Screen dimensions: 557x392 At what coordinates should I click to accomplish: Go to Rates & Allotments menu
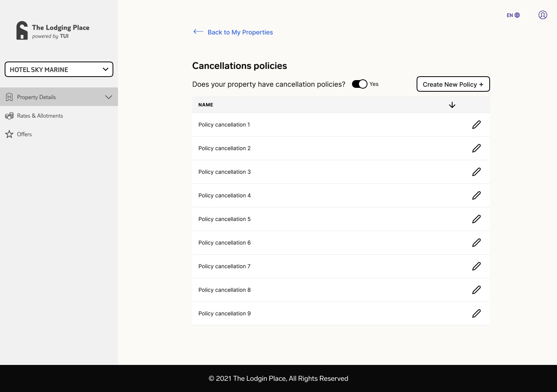(x=39, y=116)
